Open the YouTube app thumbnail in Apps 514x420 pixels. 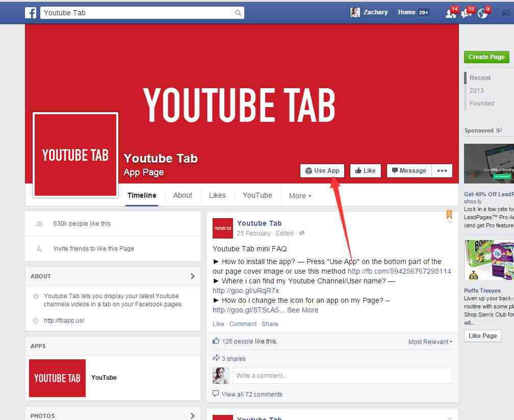tap(57, 378)
